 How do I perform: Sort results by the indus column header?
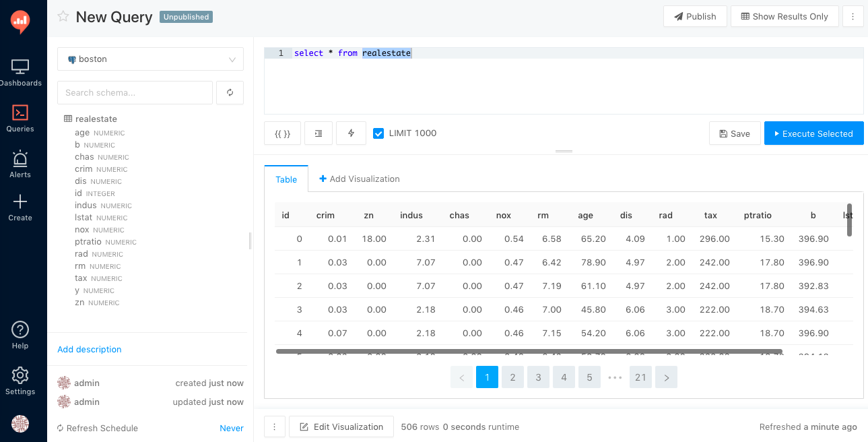point(411,216)
